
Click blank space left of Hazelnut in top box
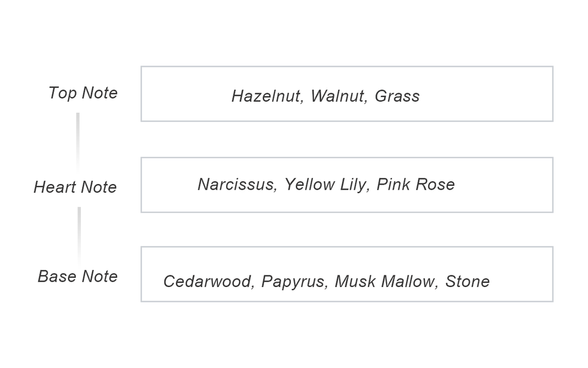pos(184,95)
